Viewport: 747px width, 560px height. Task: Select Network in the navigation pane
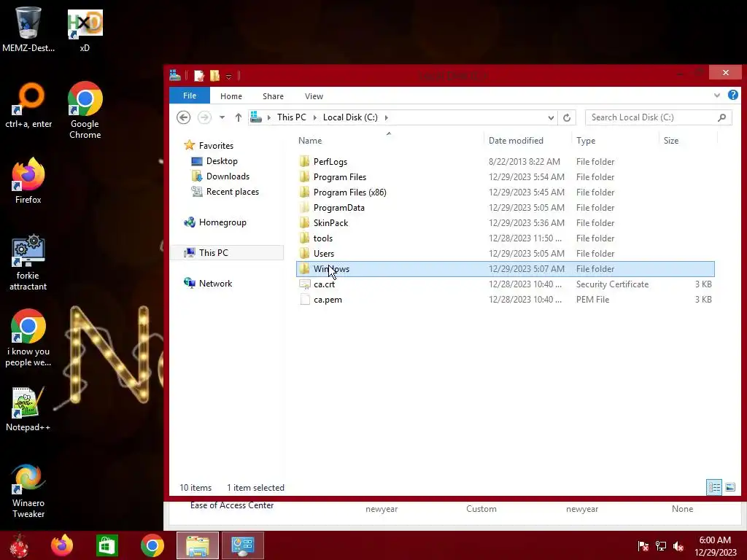(x=215, y=284)
